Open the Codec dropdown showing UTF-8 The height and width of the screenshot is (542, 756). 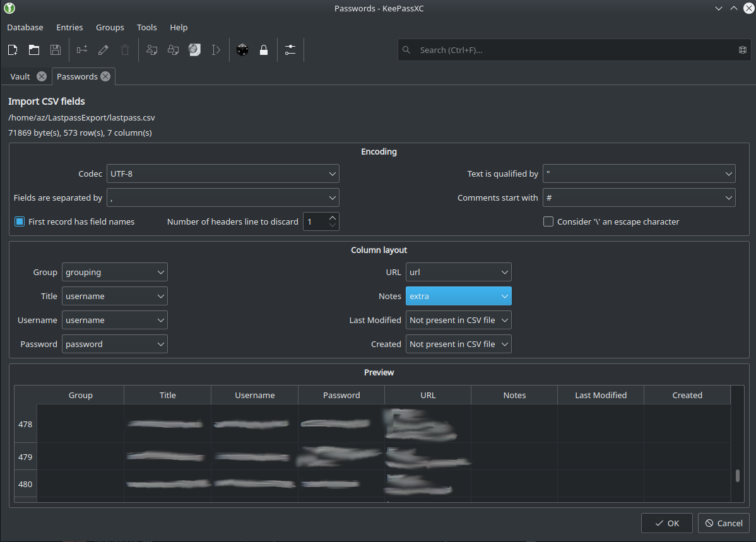[x=223, y=174]
